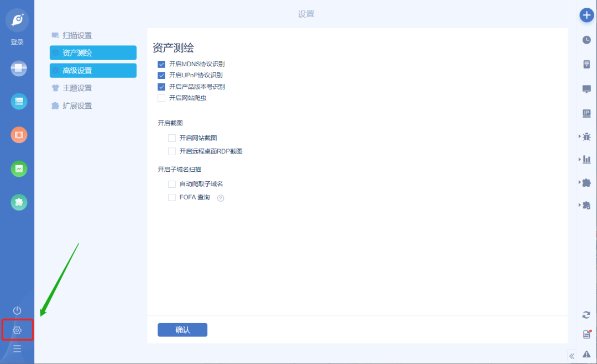Click the 登录 login link
Image resolution: width=597 pixels, height=364 pixels.
pyautogui.click(x=17, y=42)
